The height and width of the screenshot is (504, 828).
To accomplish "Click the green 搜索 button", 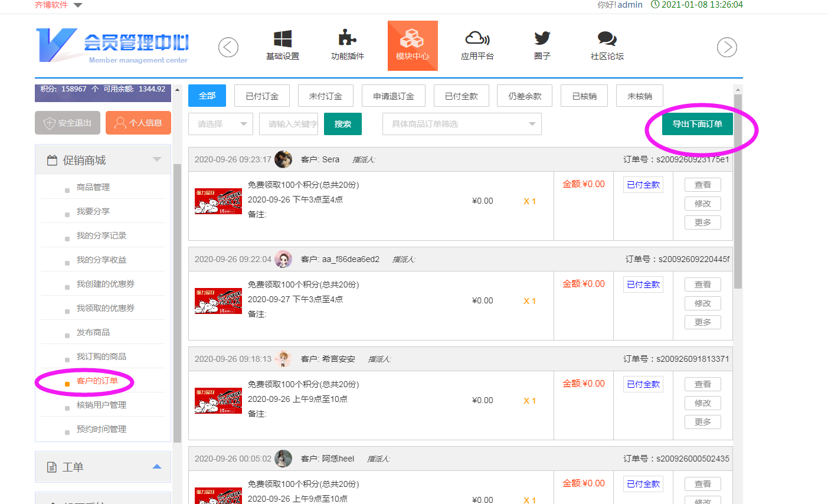I will (343, 124).
